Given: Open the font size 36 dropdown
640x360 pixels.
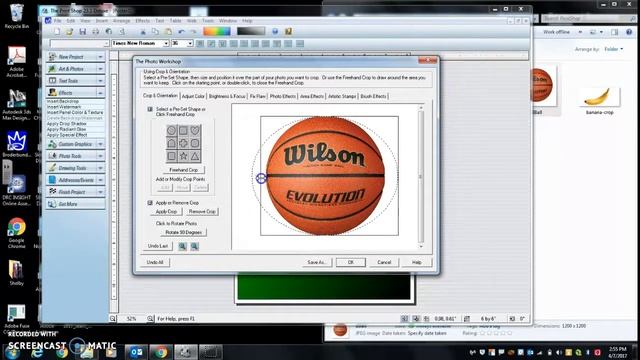Looking at the screenshot, I should 190,43.
